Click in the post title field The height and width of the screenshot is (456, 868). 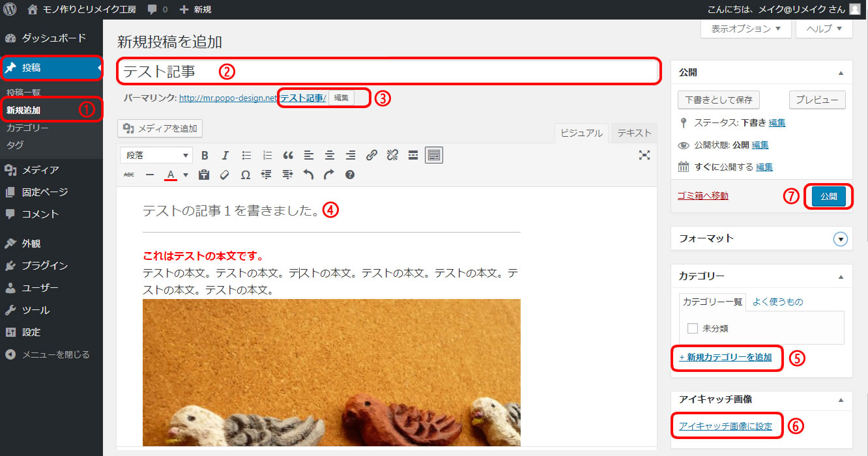pos(388,71)
